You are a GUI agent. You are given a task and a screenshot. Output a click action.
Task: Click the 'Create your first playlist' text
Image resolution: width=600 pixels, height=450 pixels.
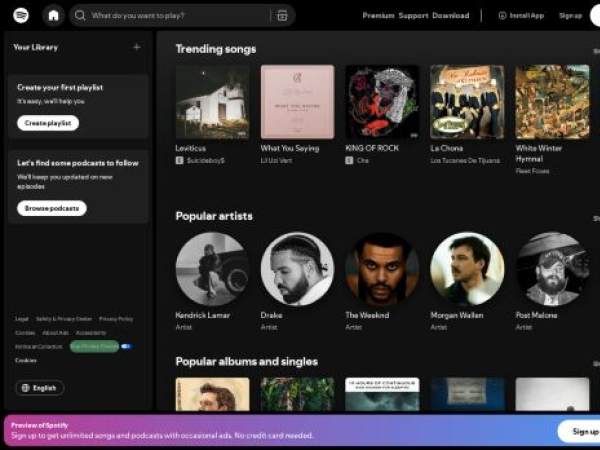point(60,87)
